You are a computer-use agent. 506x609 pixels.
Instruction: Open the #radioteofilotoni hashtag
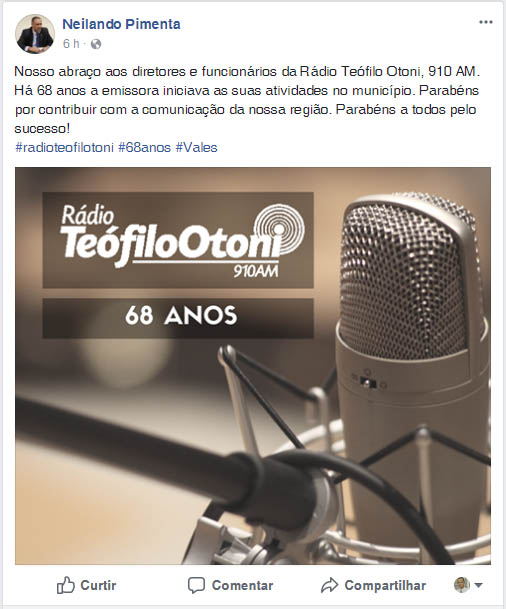(64, 148)
